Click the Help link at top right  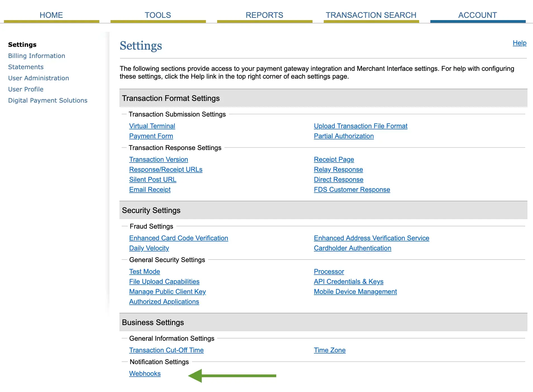coord(520,43)
